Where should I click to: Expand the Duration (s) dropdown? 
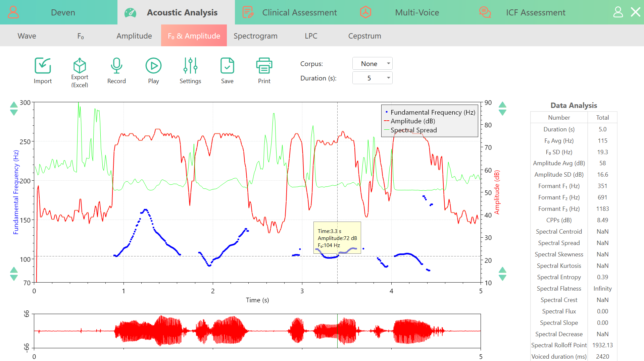372,78
